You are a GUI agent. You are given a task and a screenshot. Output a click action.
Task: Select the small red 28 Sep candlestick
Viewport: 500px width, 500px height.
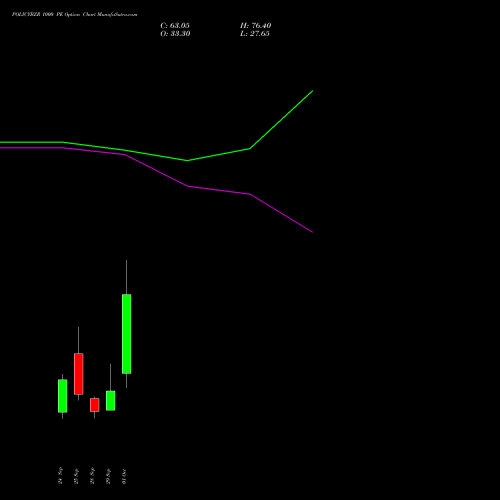pos(94,405)
